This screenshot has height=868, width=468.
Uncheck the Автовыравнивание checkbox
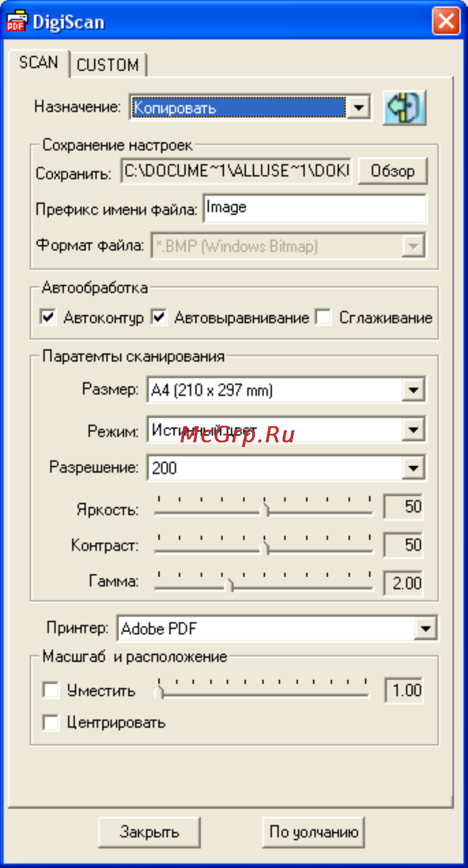click(159, 318)
